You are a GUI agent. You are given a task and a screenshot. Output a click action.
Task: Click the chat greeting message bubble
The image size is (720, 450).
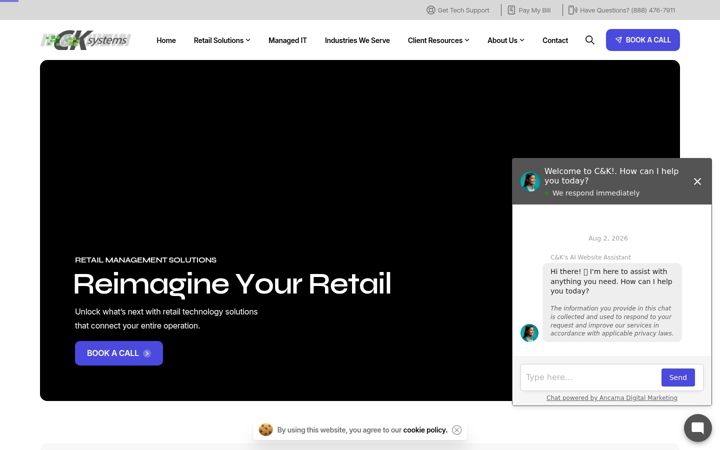[x=612, y=302]
